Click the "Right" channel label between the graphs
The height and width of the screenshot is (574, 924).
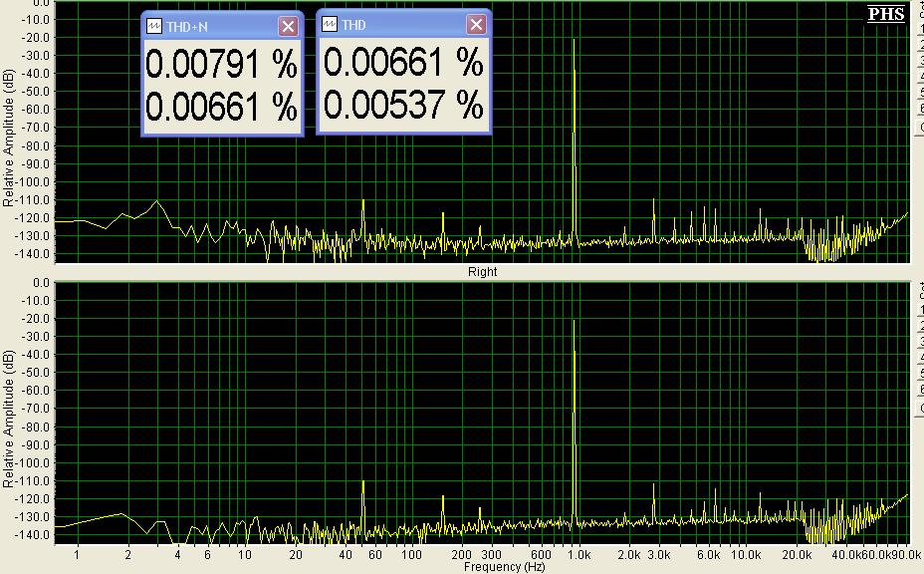click(483, 272)
